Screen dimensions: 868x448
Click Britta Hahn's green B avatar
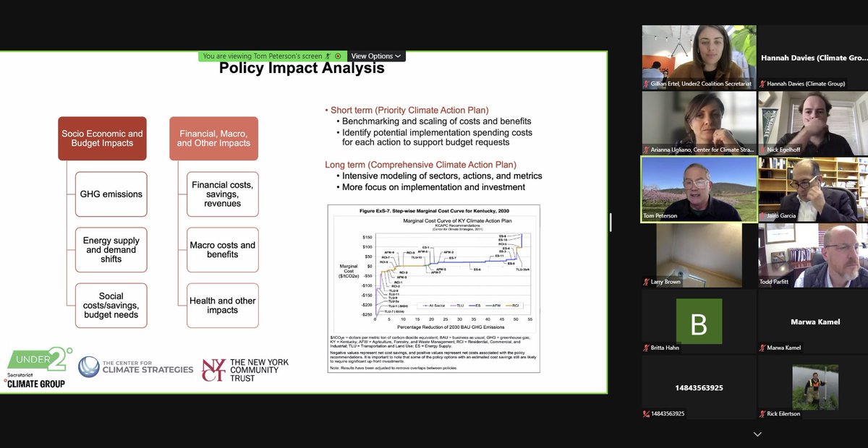[699, 322]
